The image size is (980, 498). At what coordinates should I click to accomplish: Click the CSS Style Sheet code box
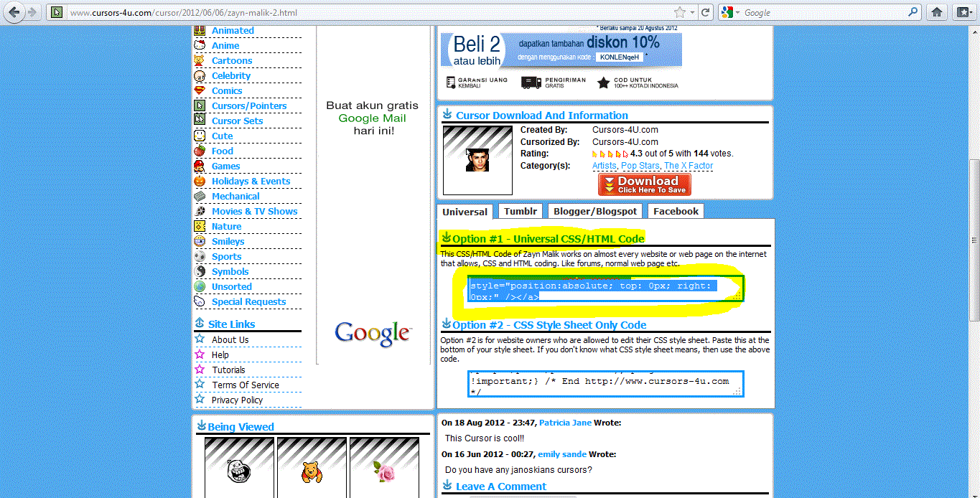[x=606, y=383]
